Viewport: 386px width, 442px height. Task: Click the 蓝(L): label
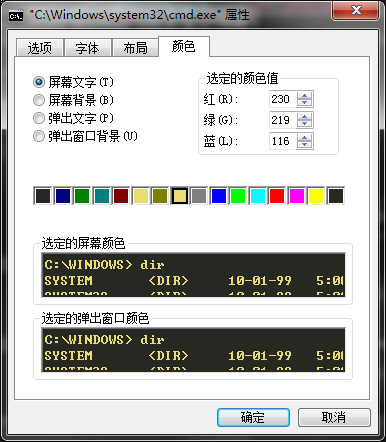point(221,141)
